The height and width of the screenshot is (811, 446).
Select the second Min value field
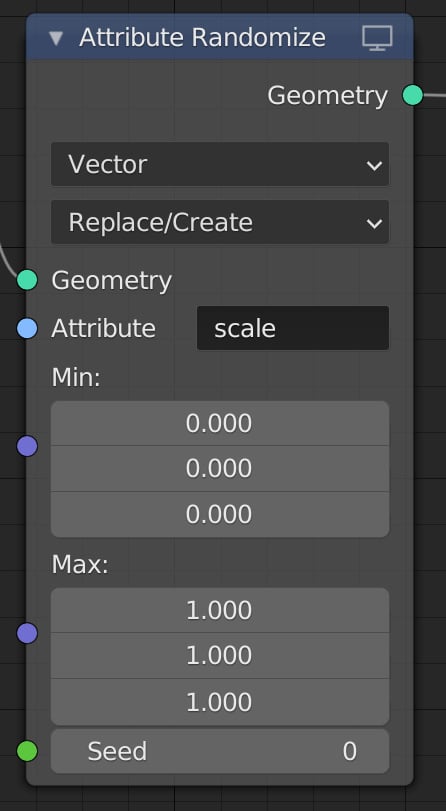[220, 469]
